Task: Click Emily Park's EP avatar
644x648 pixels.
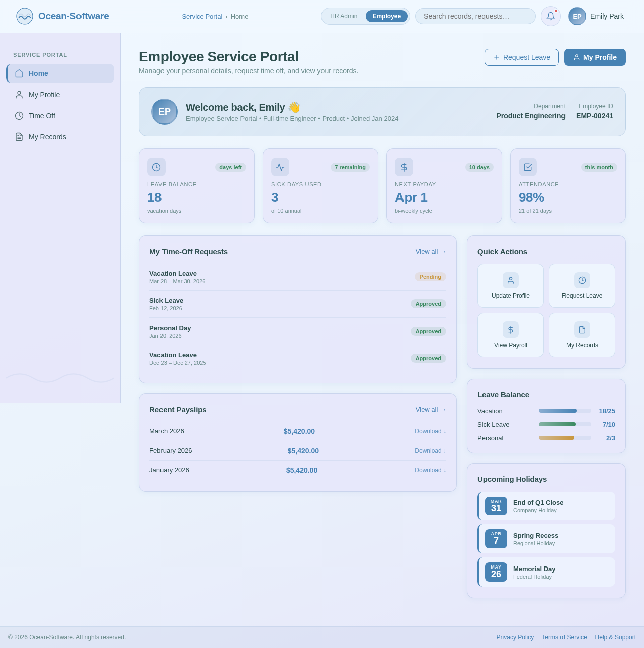Action: tap(576, 16)
